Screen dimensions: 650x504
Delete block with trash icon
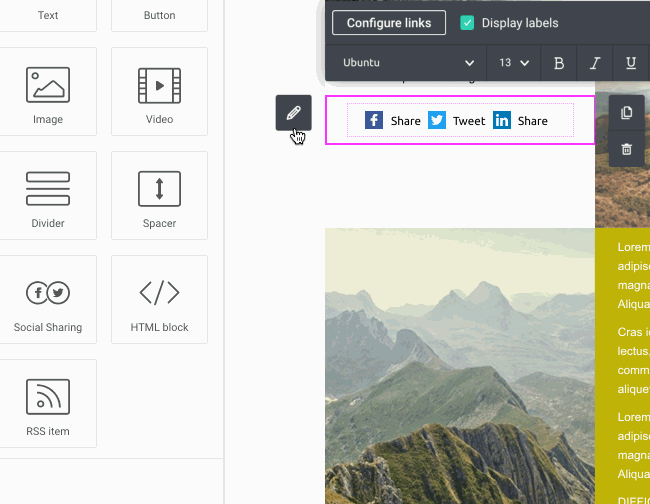(626, 149)
